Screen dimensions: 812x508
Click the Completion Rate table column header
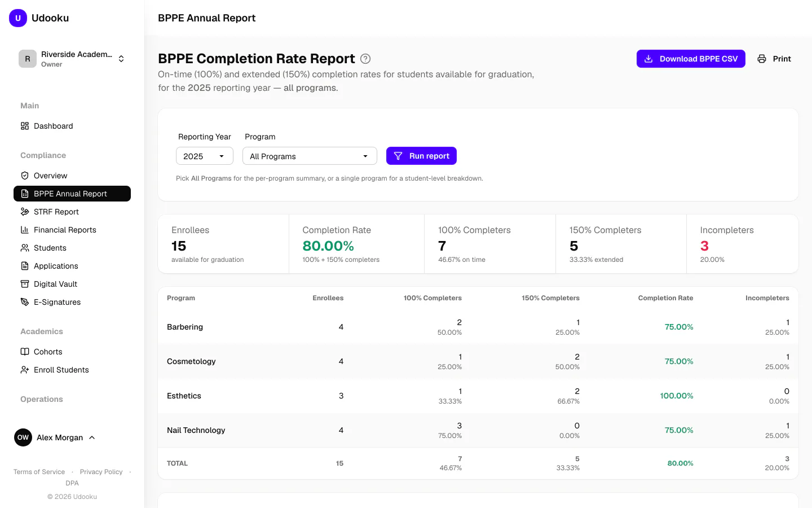pos(665,298)
